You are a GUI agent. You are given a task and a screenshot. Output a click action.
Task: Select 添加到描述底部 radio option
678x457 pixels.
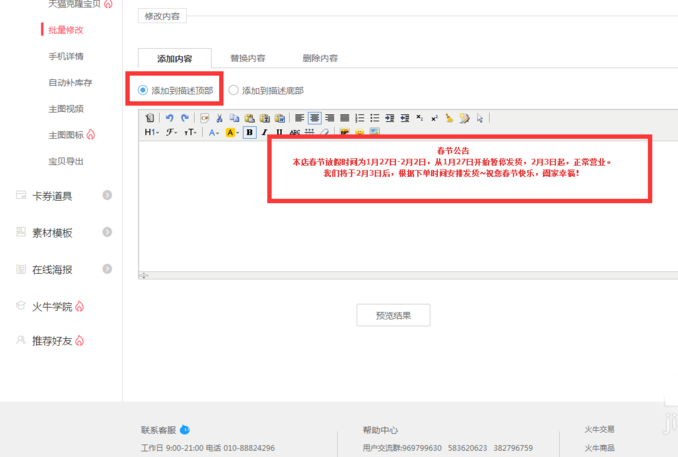point(234,90)
